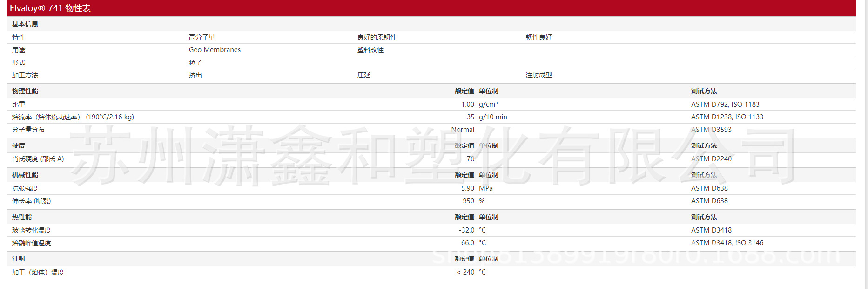Viewport: 868px width, 289px height.
Task: Select the melting peak value "66.0"
Action: pyautogui.click(x=468, y=243)
